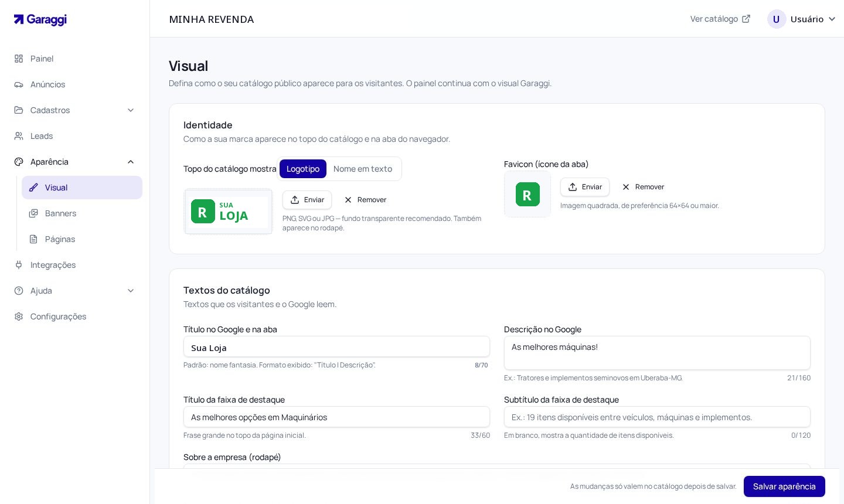The image size is (844, 504).
Task: Click the Aparência palette icon
Action: click(x=19, y=162)
